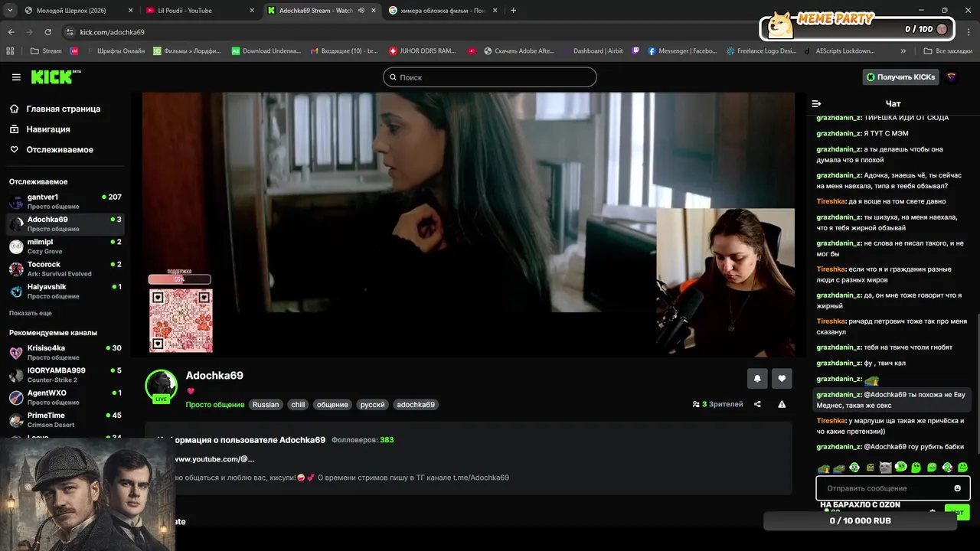Select the русский tag
The height and width of the screenshot is (551, 980).
[x=372, y=405]
